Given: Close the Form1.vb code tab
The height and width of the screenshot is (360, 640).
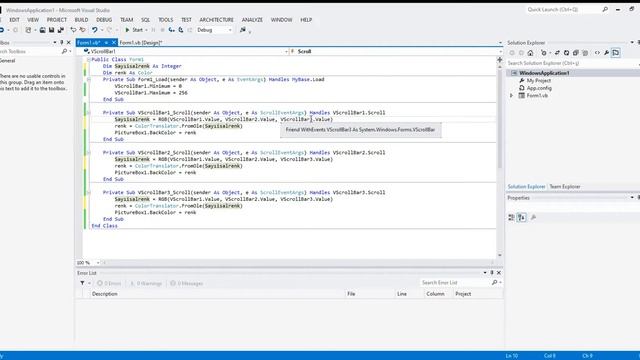Looking at the screenshot, I should click(x=114, y=42).
